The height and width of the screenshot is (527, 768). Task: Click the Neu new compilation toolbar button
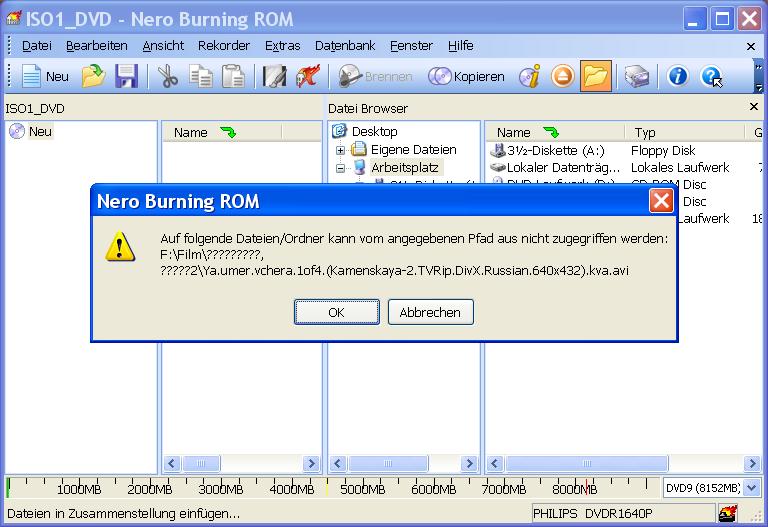pos(45,76)
